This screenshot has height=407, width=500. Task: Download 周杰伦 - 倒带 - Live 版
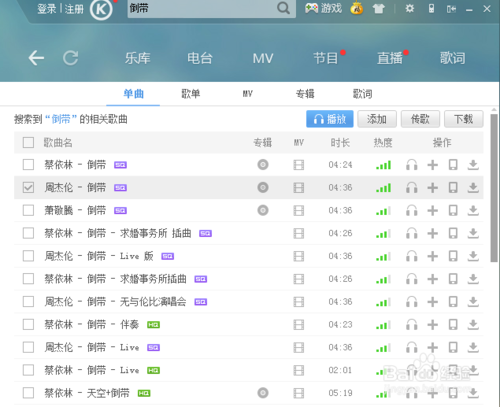[473, 256]
